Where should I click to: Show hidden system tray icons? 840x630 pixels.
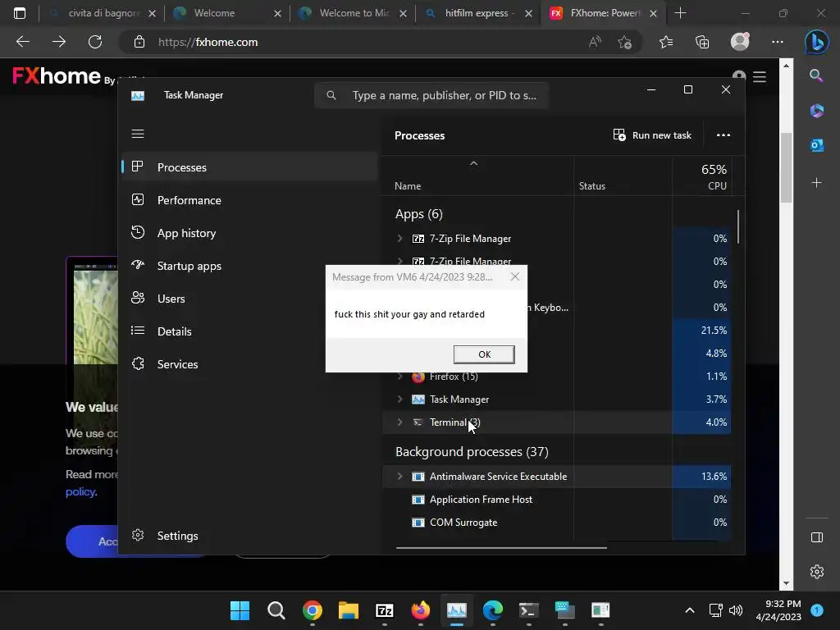point(690,610)
